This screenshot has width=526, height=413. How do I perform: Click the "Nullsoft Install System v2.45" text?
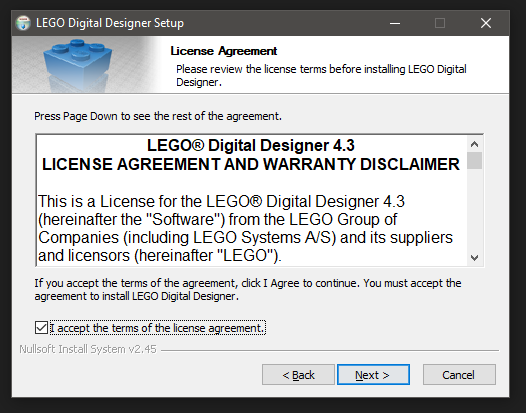88,349
